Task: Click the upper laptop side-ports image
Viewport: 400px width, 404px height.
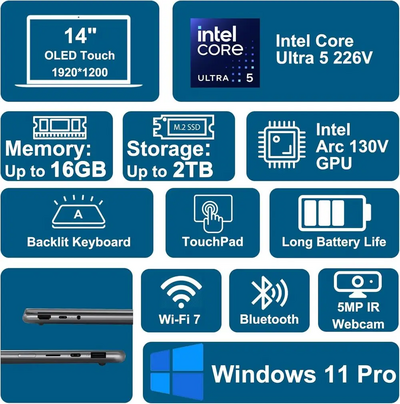Action: click(x=77, y=317)
